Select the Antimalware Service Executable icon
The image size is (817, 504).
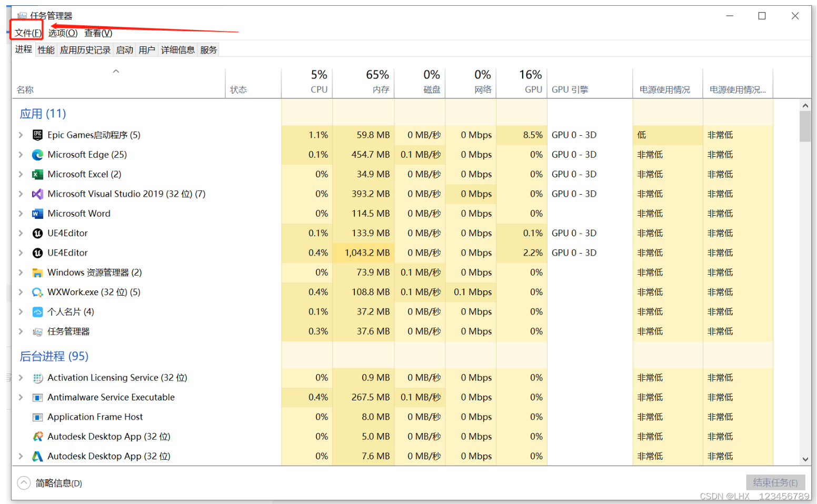[37, 397]
